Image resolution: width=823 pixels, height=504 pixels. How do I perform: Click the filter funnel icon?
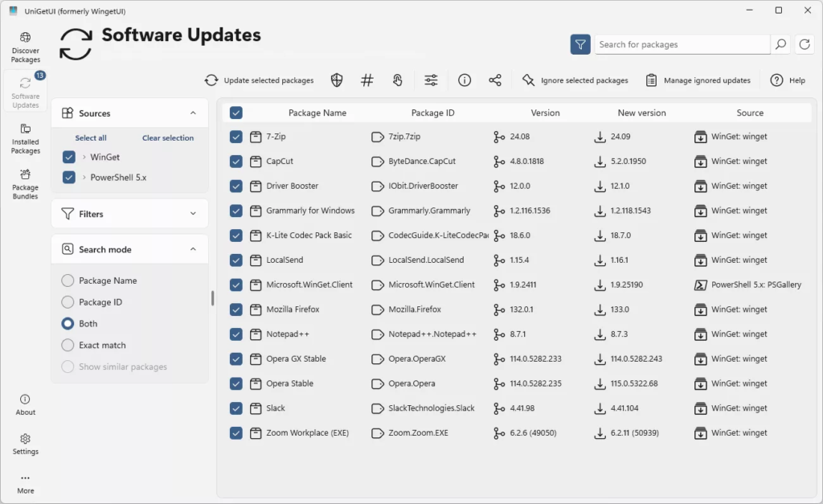(580, 45)
